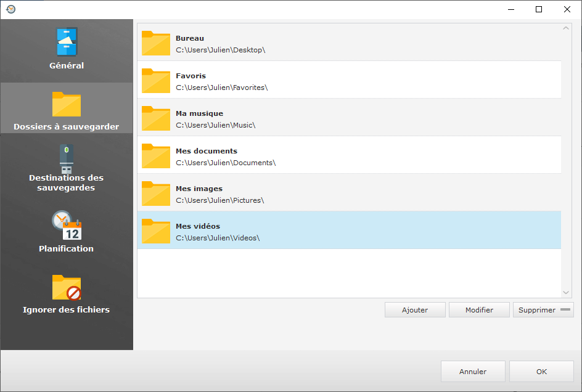582x392 pixels.
Task: Confirm with the OK button
Action: pyautogui.click(x=541, y=371)
